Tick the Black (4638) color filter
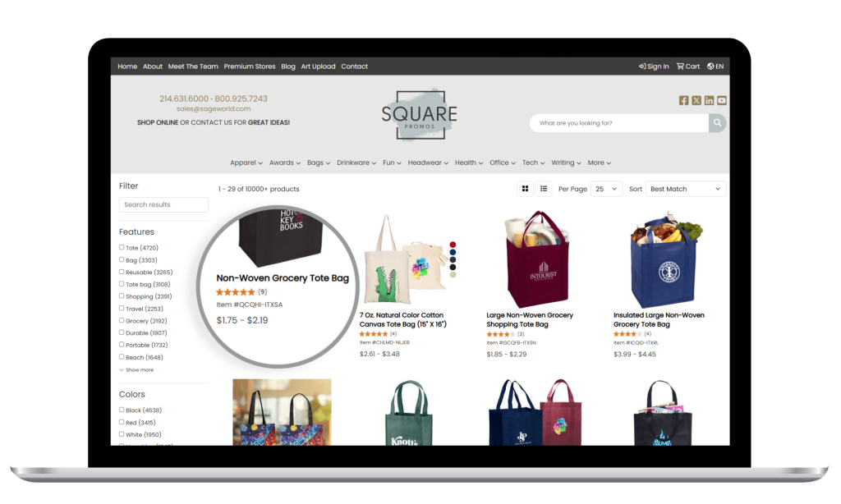 click(122, 410)
